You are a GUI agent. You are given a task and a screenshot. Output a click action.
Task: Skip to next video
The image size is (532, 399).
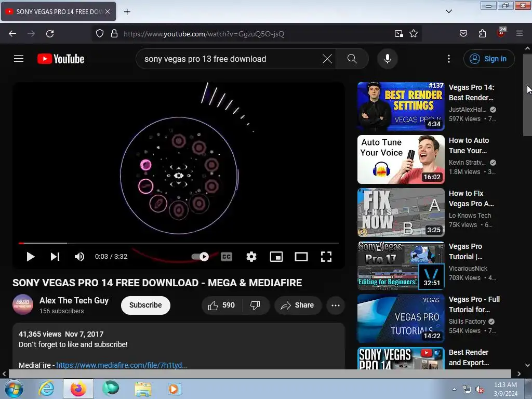pos(55,257)
